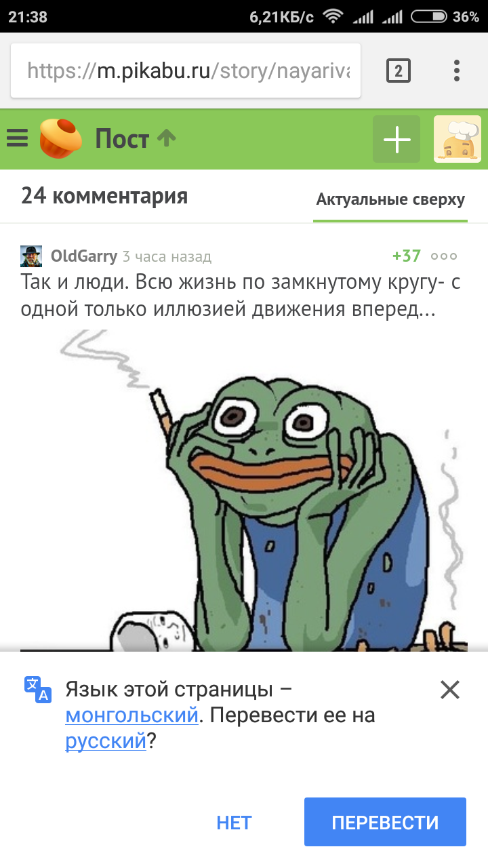This screenshot has width=488, height=868.
Task: Open OldGarry's profile from the username
Action: click(84, 256)
